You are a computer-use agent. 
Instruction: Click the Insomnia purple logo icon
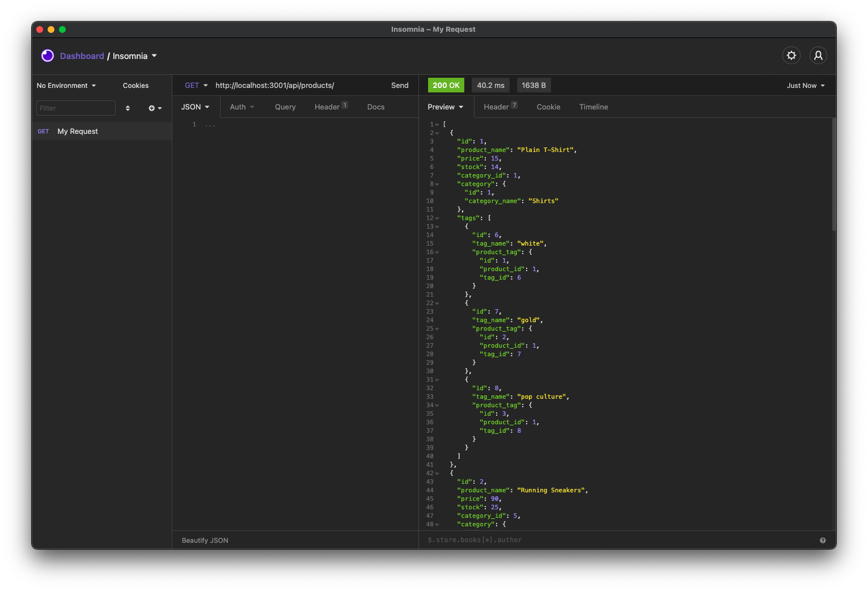click(x=48, y=56)
